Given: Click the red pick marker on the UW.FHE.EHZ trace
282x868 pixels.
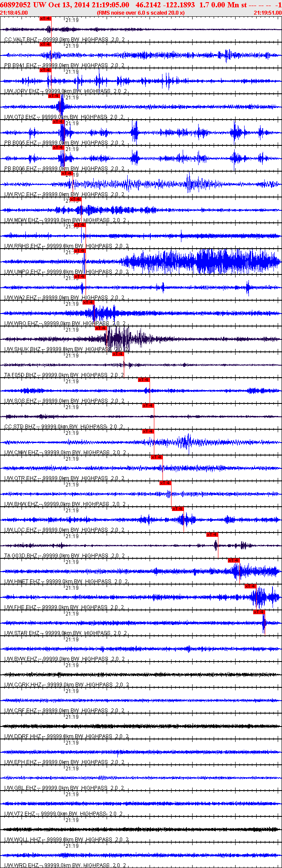Looking at the screenshot, I should (x=251, y=586).
